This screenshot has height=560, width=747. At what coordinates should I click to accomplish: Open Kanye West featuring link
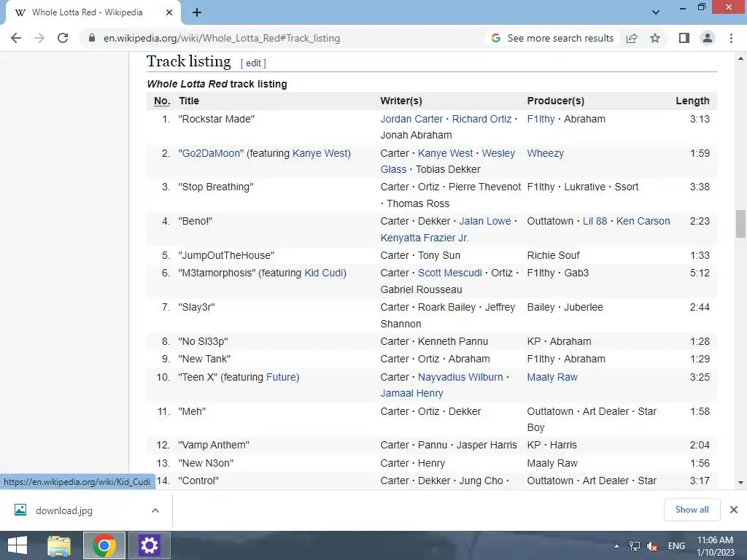[x=320, y=153]
